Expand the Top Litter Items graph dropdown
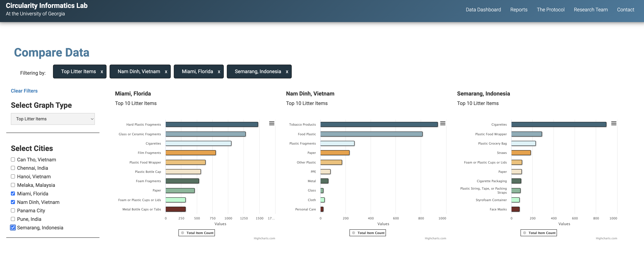644x255 pixels. click(53, 119)
